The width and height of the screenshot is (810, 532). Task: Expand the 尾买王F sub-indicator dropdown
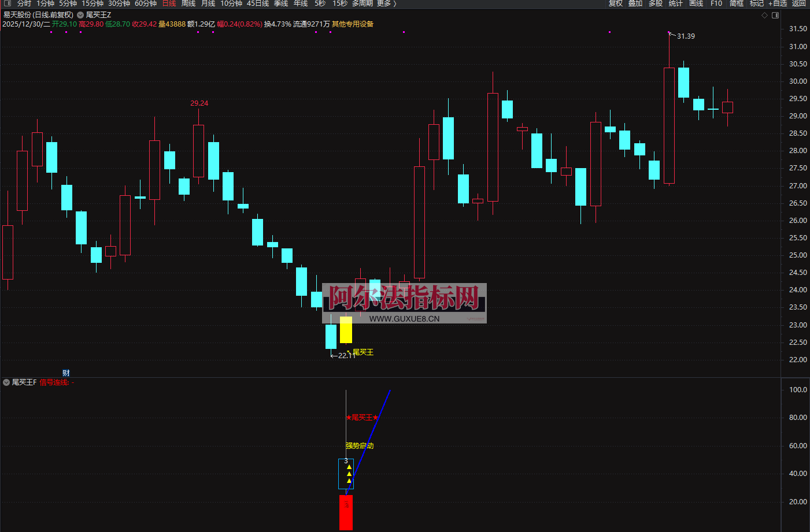coord(6,382)
